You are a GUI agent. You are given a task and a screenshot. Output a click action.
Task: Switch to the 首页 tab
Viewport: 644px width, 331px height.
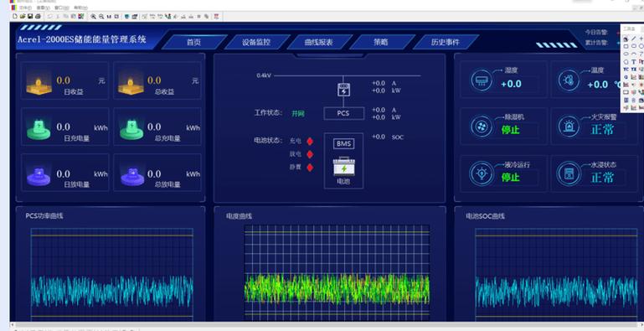pos(193,43)
